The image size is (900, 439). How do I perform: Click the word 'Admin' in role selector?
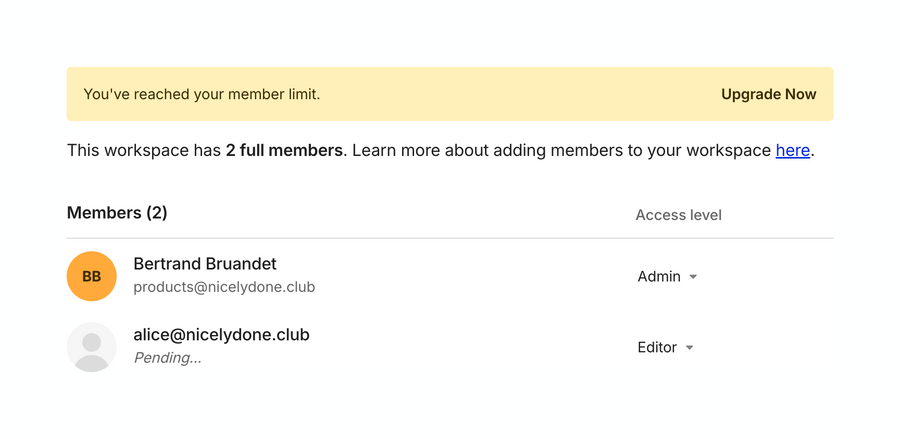659,277
